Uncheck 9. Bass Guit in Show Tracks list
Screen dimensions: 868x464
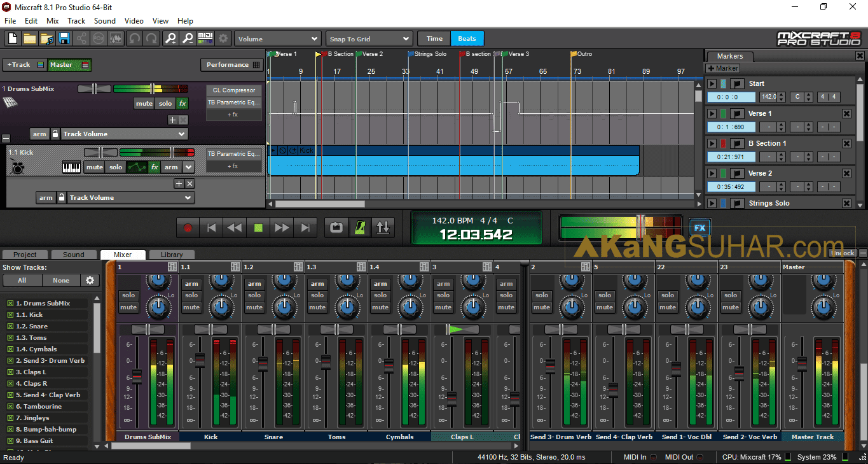pyautogui.click(x=10, y=440)
